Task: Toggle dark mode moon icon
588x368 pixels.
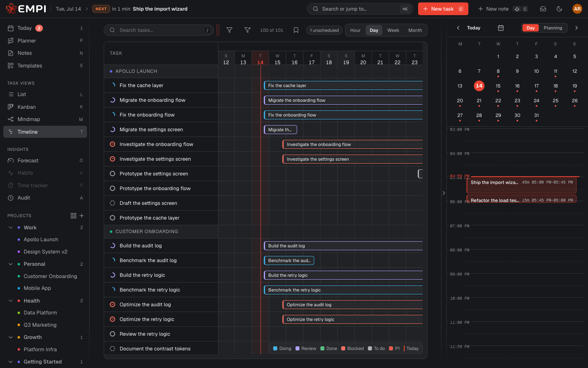Action: coord(559,9)
